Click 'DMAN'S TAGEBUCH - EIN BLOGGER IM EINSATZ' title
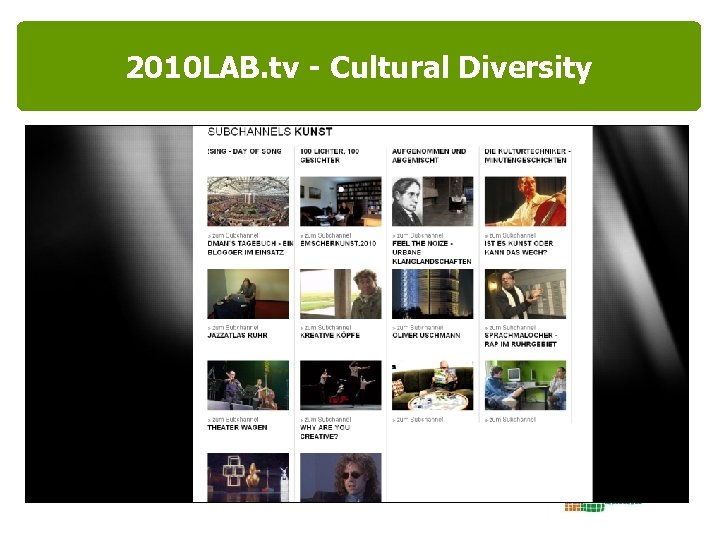The width and height of the screenshot is (720, 540). [x=250, y=248]
